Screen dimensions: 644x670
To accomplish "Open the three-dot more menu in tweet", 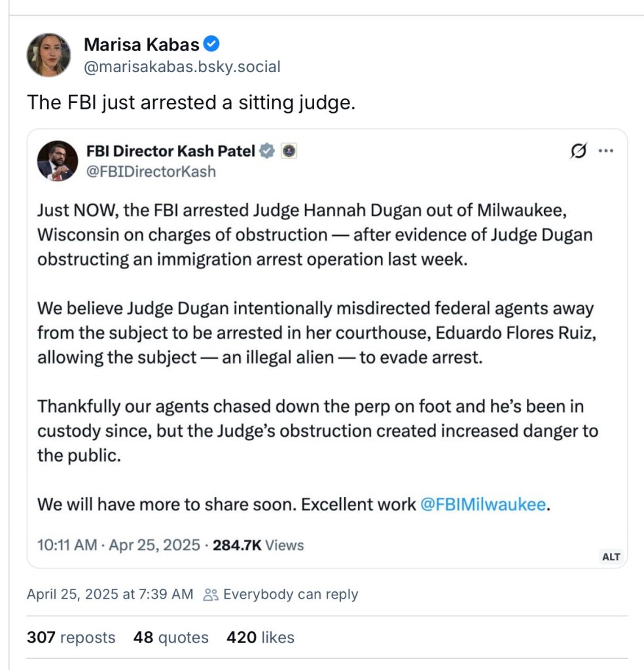I will coord(606,151).
